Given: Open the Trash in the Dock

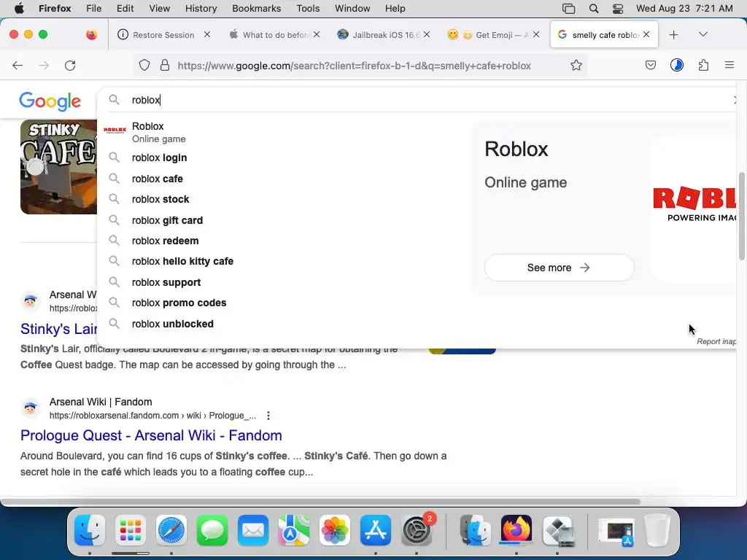Looking at the screenshot, I should pyautogui.click(x=658, y=530).
